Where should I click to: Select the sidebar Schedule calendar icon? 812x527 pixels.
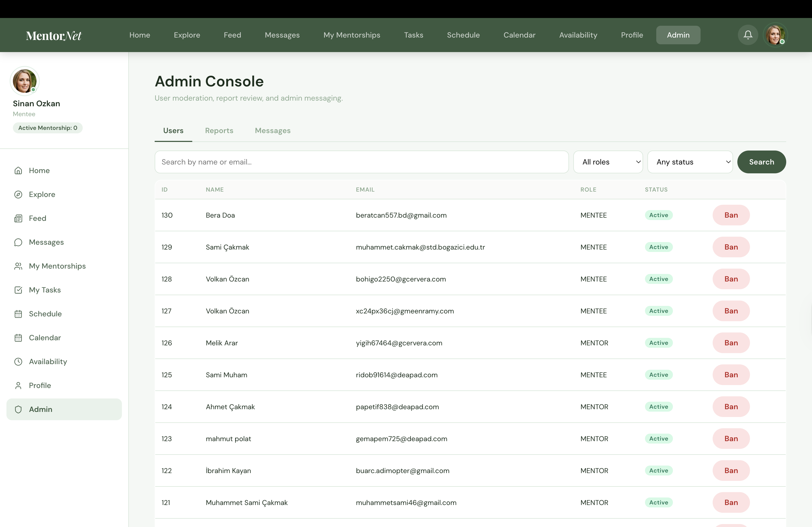19,314
